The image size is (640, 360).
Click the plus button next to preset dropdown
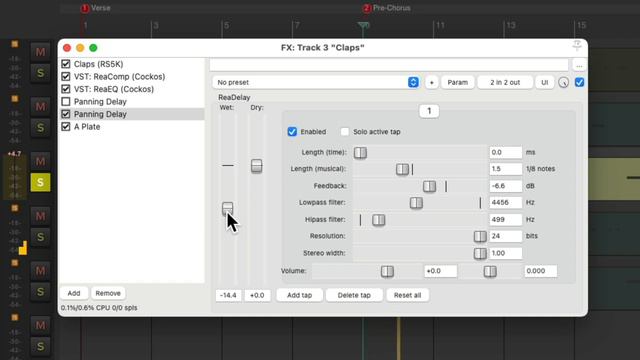click(431, 82)
